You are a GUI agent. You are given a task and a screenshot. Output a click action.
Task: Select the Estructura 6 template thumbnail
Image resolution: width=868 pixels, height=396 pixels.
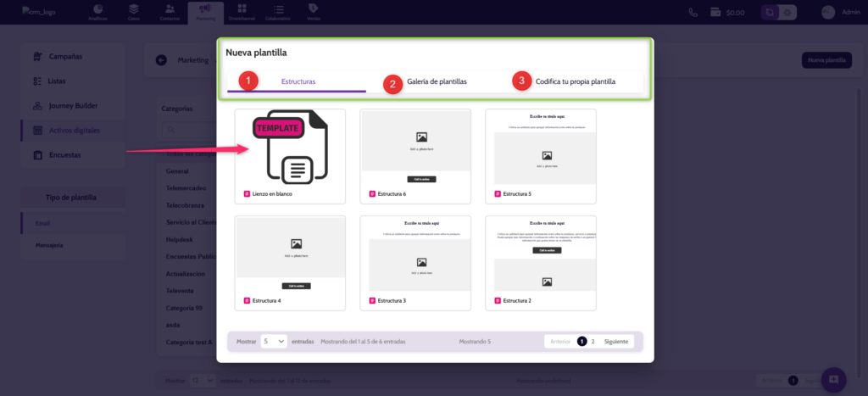click(415, 147)
